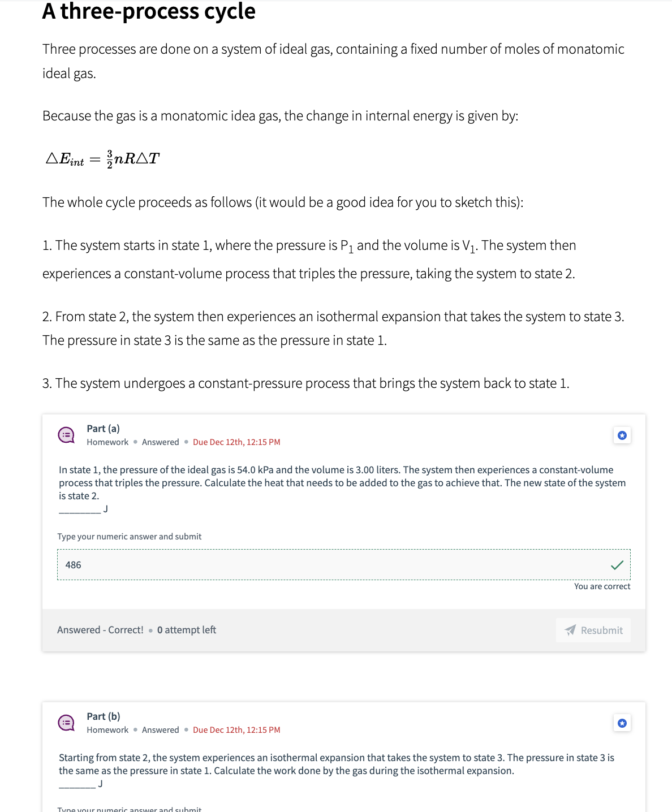
Task: Toggle correctness checkmark on the 486 answer
Action: coord(618,564)
